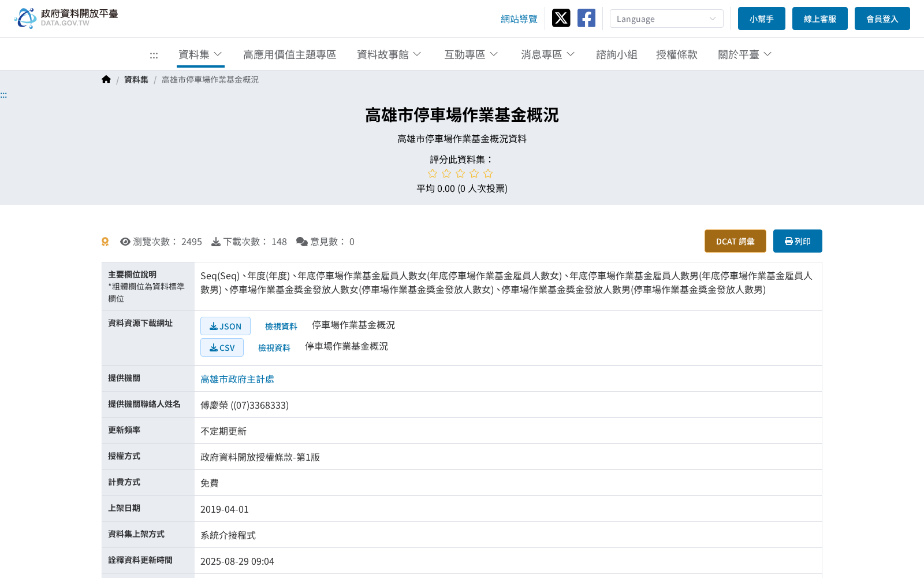Viewport: 924px width, 578px height.
Task: Click the 資料資源下載網址 row label
Action: coord(140,323)
